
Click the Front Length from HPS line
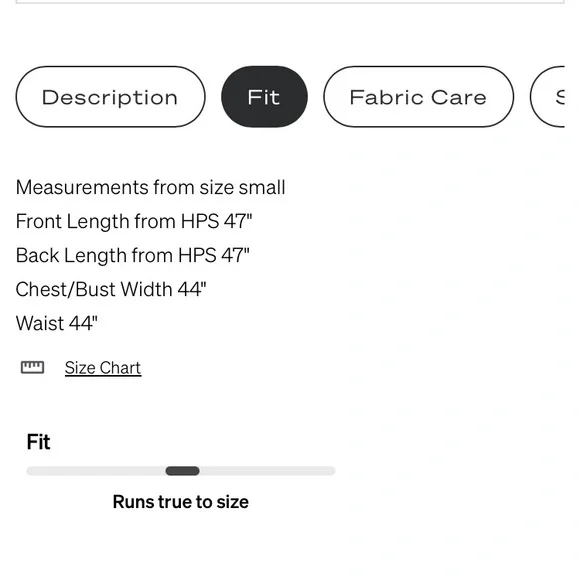point(134,221)
